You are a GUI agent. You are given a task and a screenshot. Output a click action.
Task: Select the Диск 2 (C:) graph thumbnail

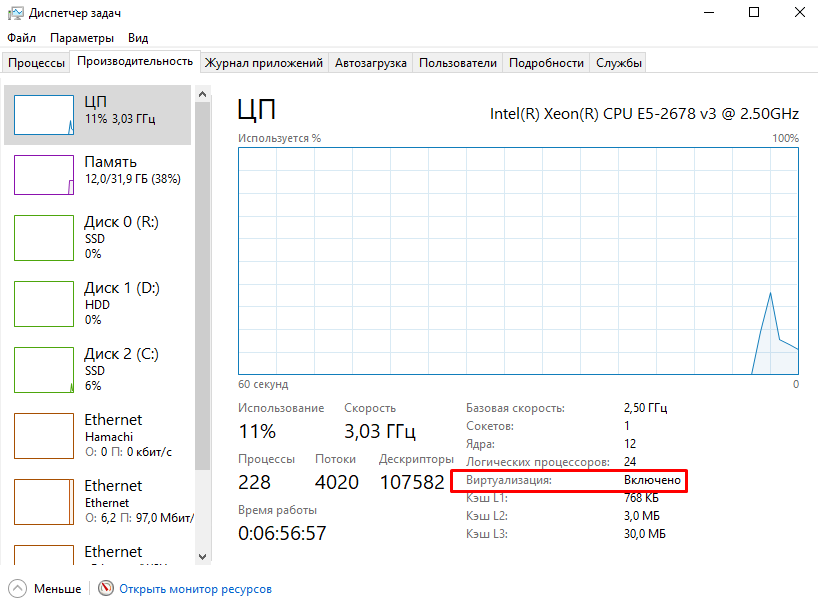tap(44, 370)
